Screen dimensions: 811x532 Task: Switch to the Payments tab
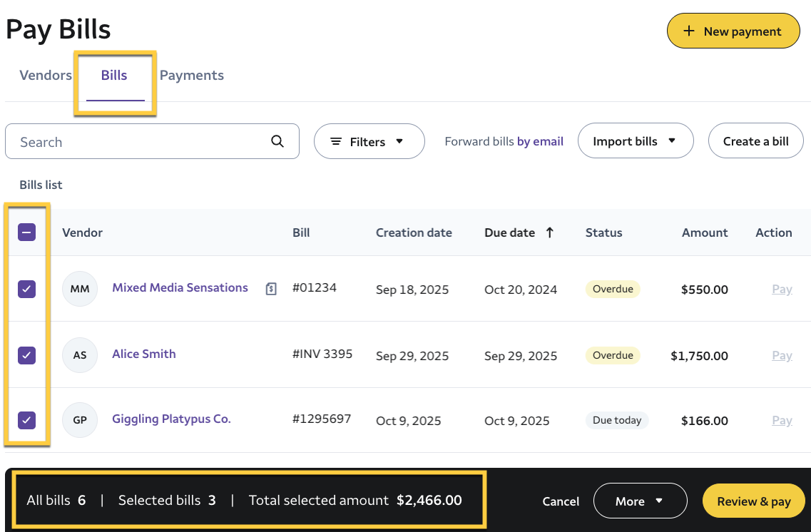(191, 76)
